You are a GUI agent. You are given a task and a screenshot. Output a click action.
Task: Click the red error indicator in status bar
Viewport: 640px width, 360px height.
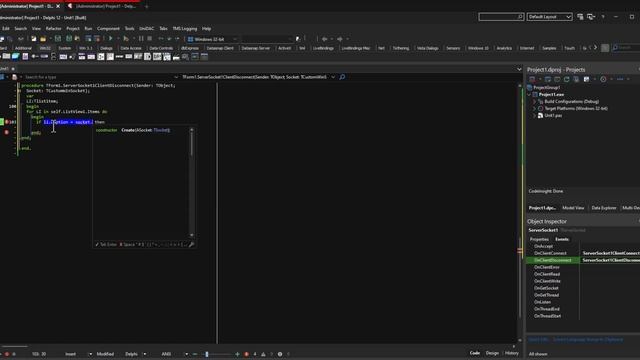point(247,354)
